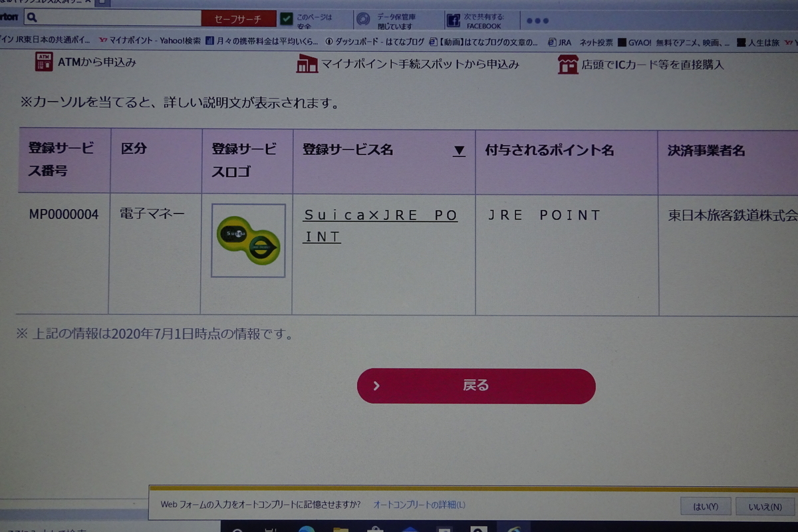This screenshot has width=798, height=532.
Task: Click the red セーフサーチ button
Action: [237, 19]
